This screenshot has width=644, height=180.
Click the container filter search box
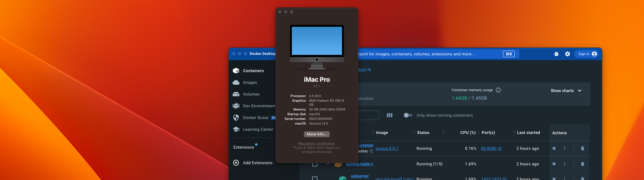[x=369, y=115]
